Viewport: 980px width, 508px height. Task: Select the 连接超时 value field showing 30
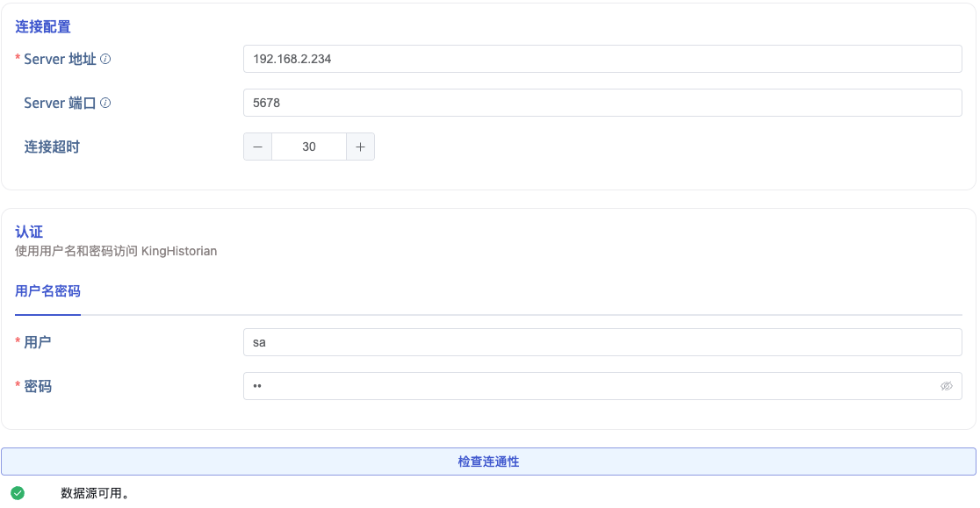click(309, 147)
